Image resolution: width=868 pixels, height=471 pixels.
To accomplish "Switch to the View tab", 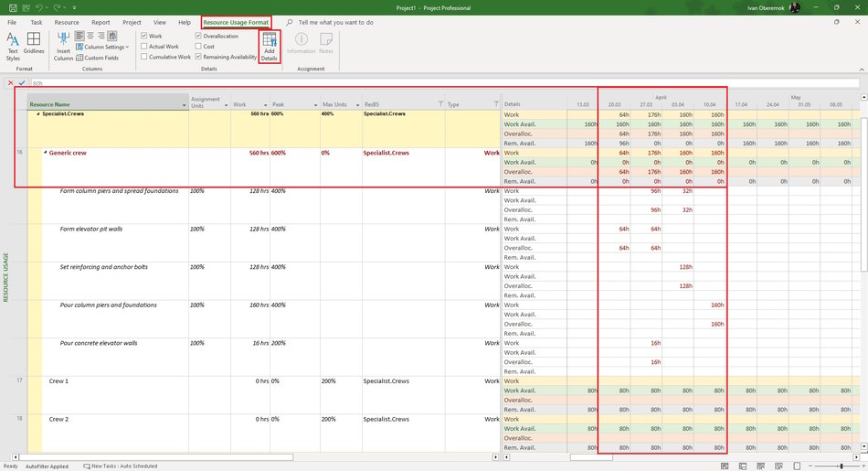I will (159, 22).
